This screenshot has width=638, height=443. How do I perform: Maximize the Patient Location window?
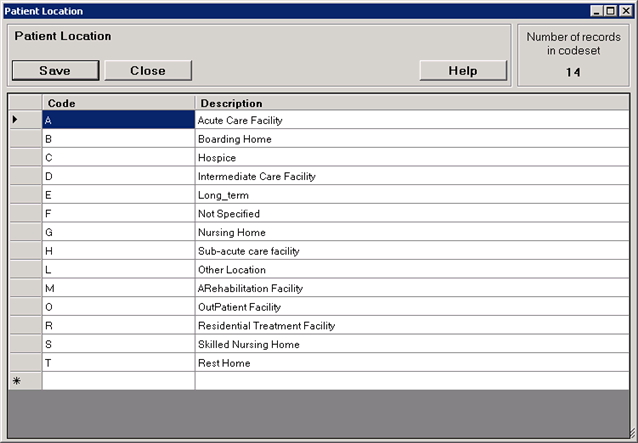[610, 11]
